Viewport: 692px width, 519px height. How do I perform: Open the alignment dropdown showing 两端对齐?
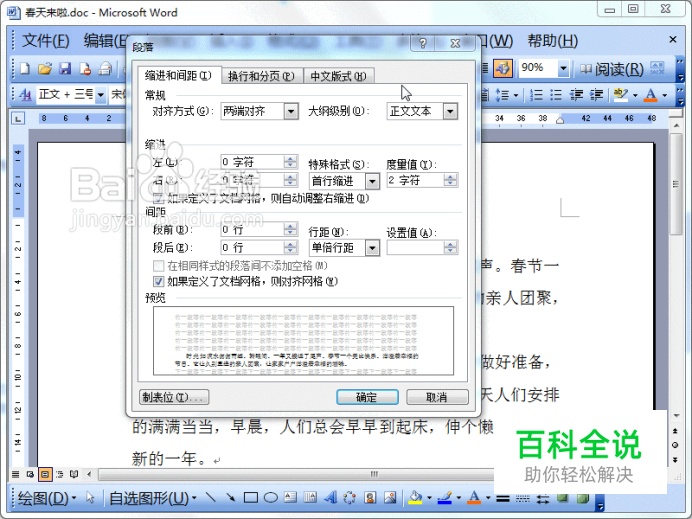coord(291,111)
